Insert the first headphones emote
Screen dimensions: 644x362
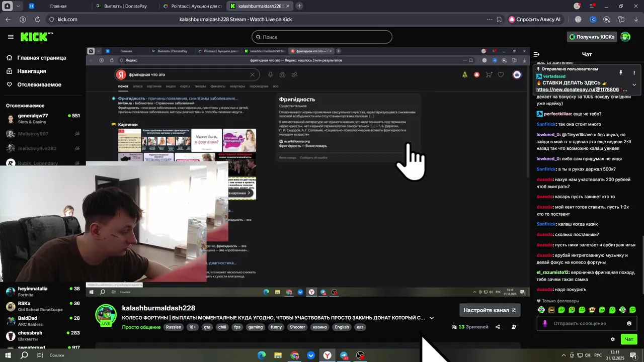(x=541, y=310)
